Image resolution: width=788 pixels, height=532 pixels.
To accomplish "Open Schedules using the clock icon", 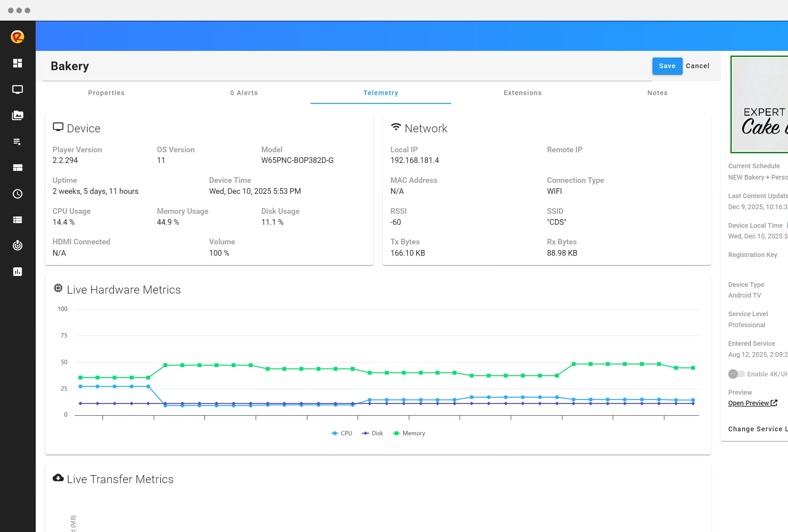I will click(x=18, y=194).
